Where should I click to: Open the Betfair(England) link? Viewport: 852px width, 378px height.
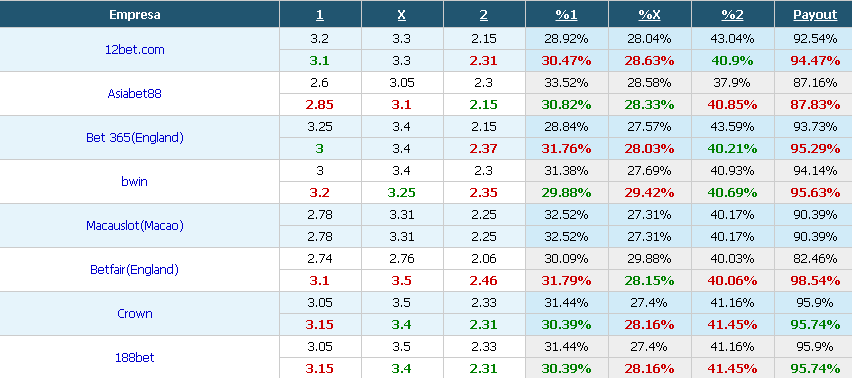tap(134, 269)
